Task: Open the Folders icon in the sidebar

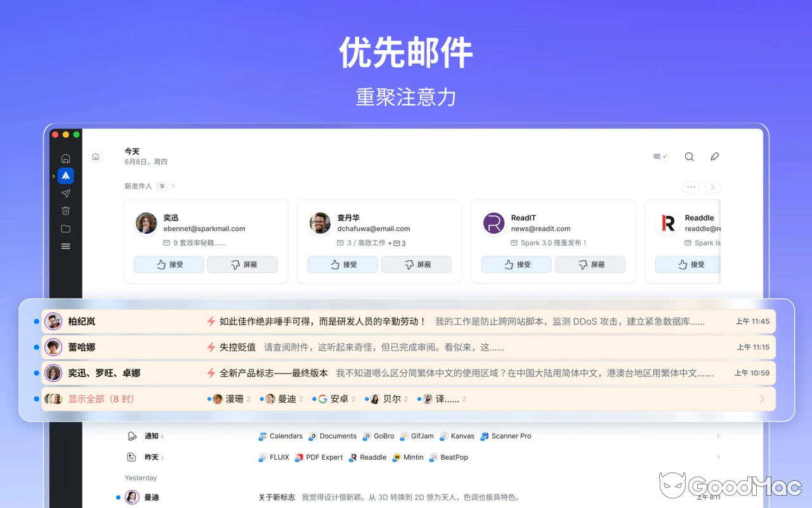Action: coord(65,228)
